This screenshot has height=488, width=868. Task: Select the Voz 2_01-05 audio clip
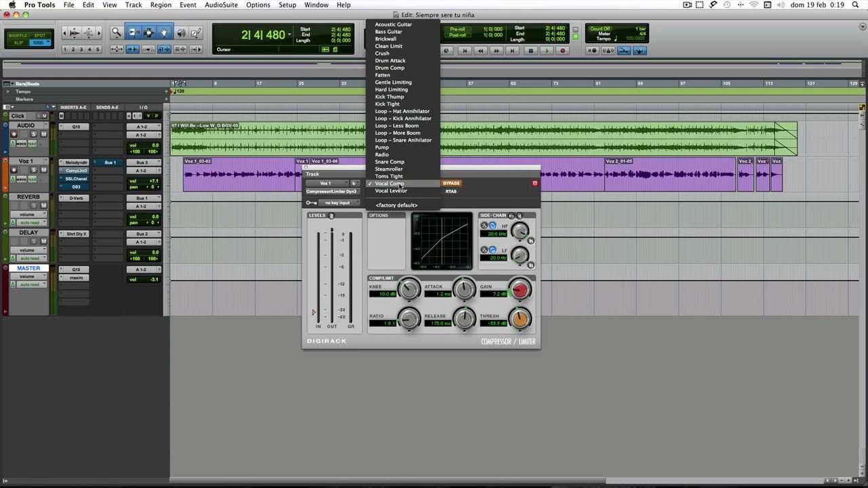(670, 174)
